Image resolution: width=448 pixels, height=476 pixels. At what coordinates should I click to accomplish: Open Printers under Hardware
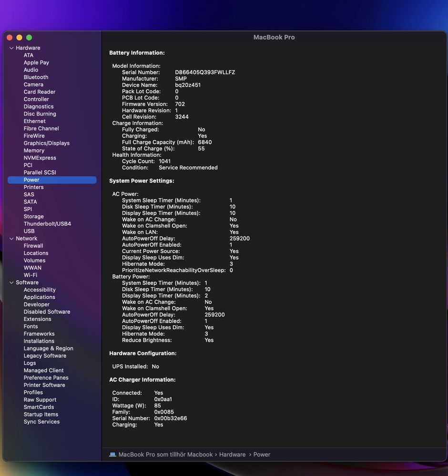click(x=33, y=187)
